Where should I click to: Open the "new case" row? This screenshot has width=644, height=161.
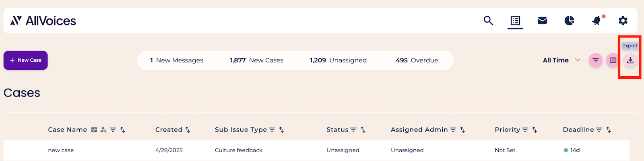pyautogui.click(x=316, y=150)
